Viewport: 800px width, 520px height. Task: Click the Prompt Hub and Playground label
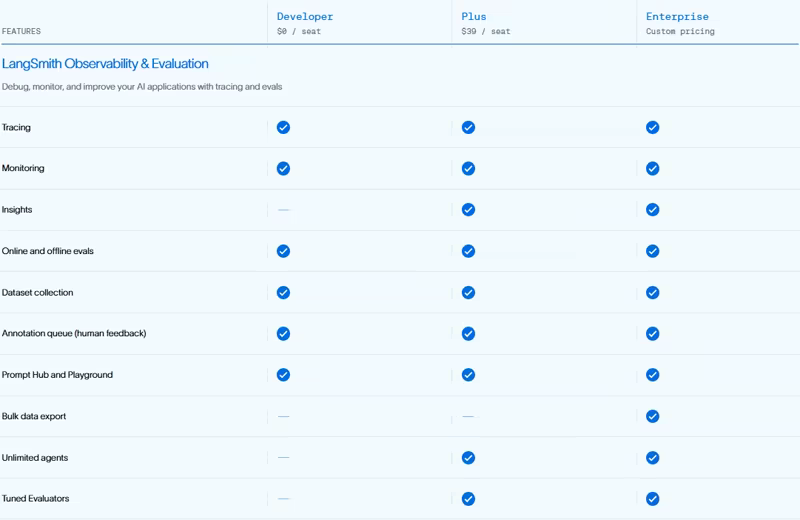[57, 375]
